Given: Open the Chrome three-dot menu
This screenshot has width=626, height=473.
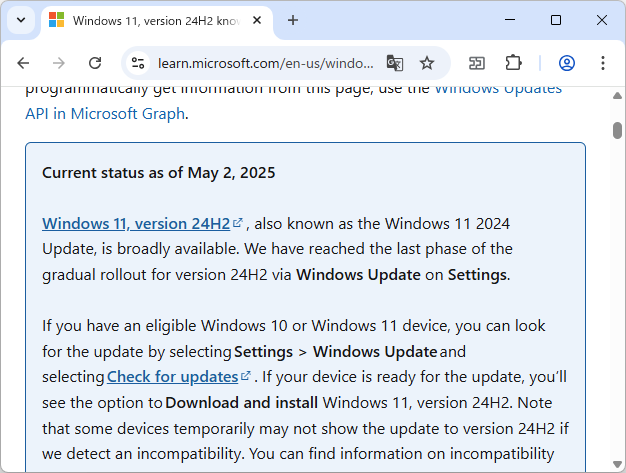Looking at the screenshot, I should tap(602, 63).
